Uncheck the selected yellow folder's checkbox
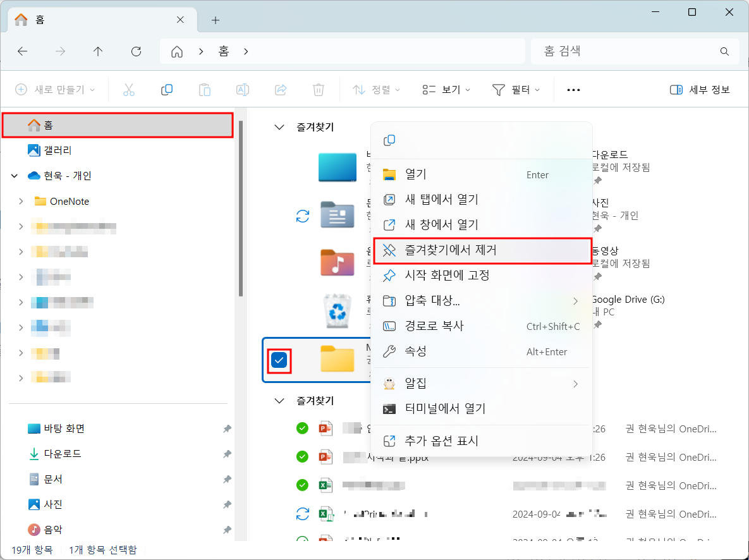The width and height of the screenshot is (749, 560). click(x=279, y=360)
